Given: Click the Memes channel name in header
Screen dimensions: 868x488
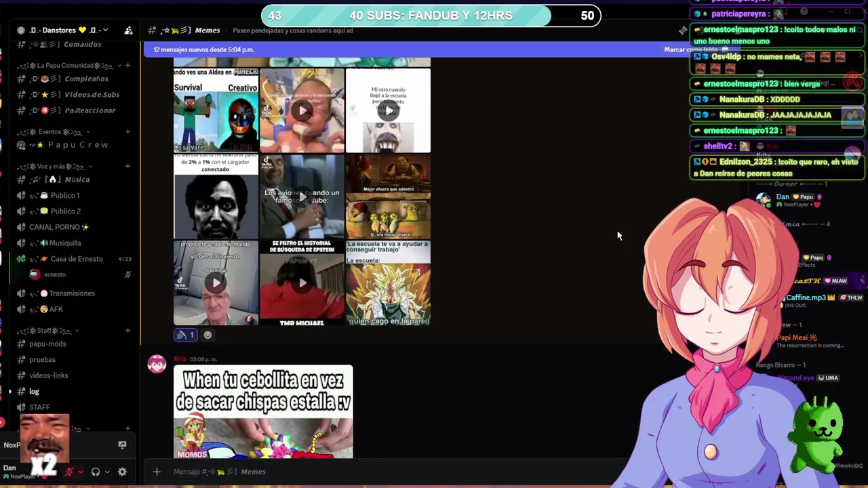Looking at the screenshot, I should [208, 30].
